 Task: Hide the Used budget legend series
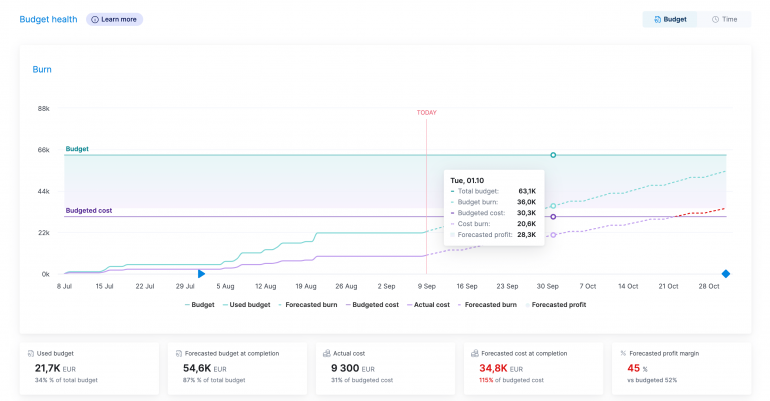pyautogui.click(x=246, y=304)
